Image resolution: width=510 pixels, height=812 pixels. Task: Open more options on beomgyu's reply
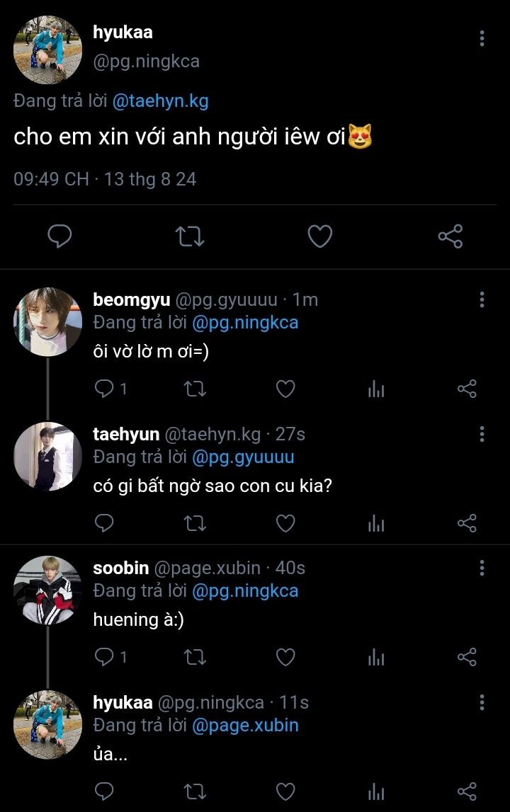(482, 299)
